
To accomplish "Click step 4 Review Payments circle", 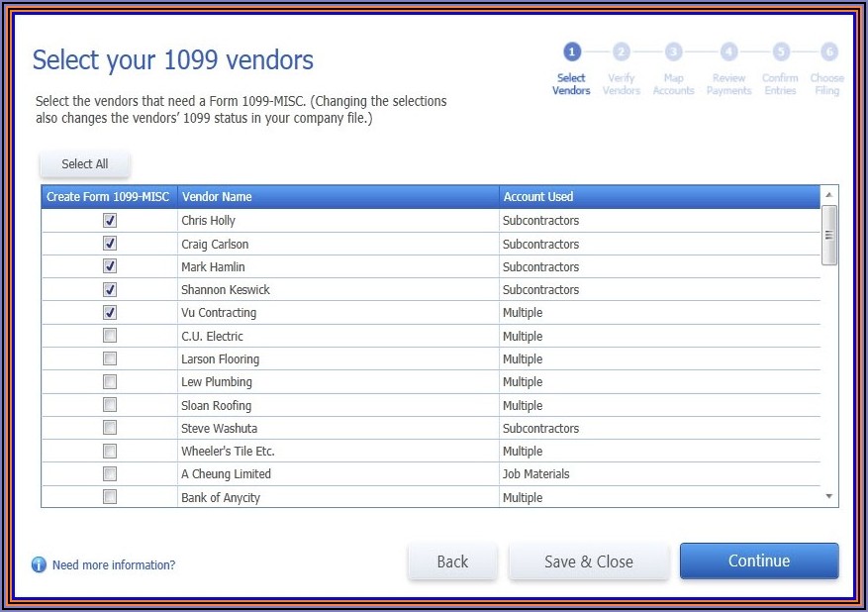I will 728,51.
